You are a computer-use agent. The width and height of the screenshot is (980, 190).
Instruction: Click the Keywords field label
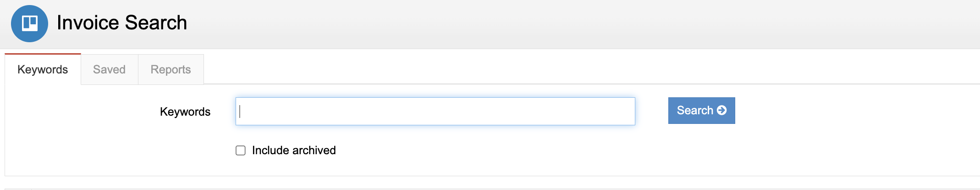[185, 112]
